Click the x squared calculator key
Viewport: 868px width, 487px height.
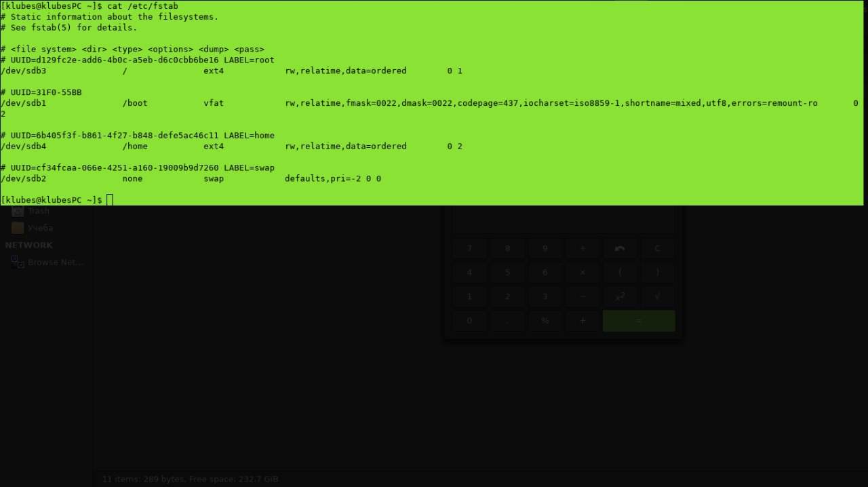pyautogui.click(x=620, y=296)
